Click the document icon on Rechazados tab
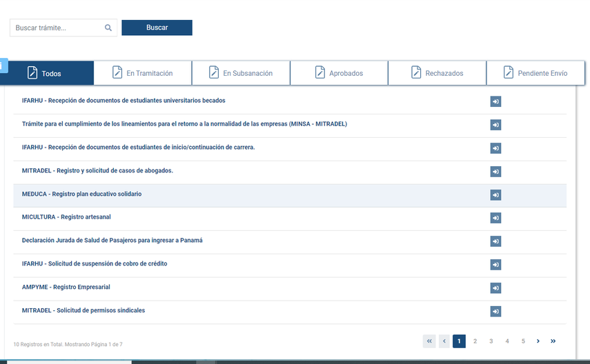The width and height of the screenshot is (590, 364). [416, 72]
